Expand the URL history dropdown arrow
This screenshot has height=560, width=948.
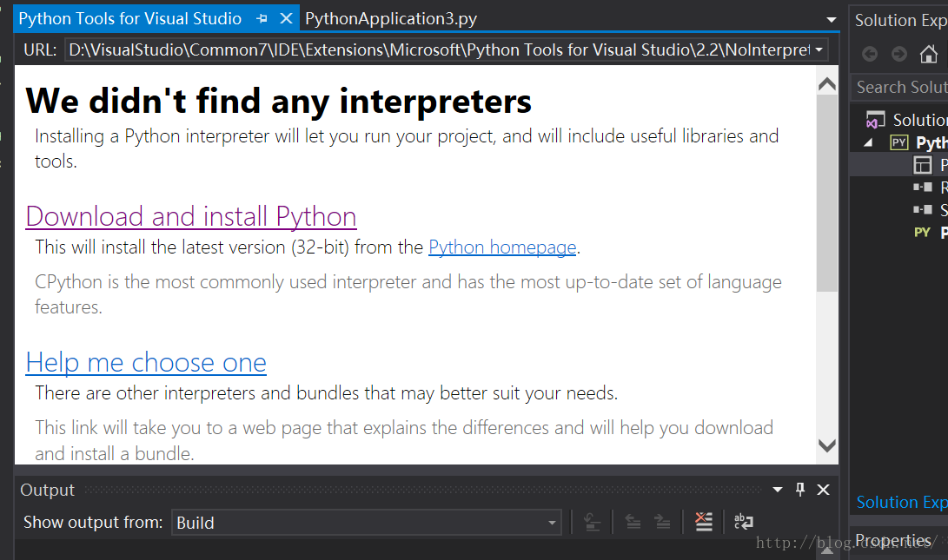click(x=819, y=49)
